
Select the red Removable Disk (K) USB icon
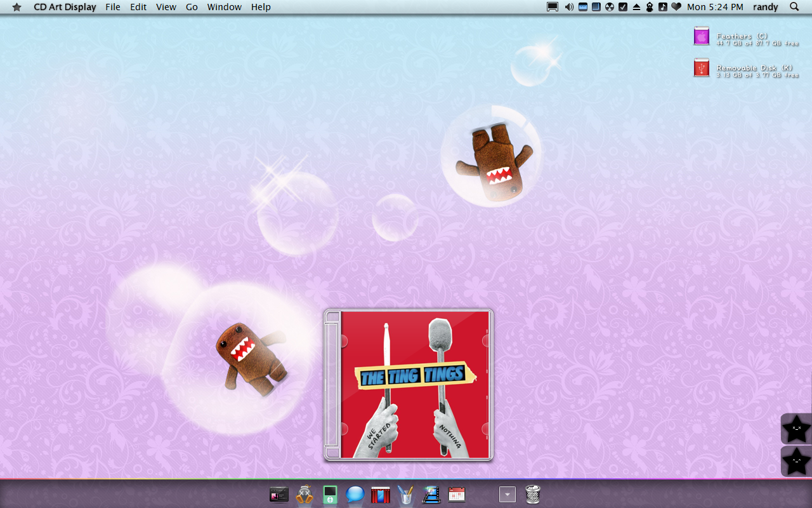[701, 67]
